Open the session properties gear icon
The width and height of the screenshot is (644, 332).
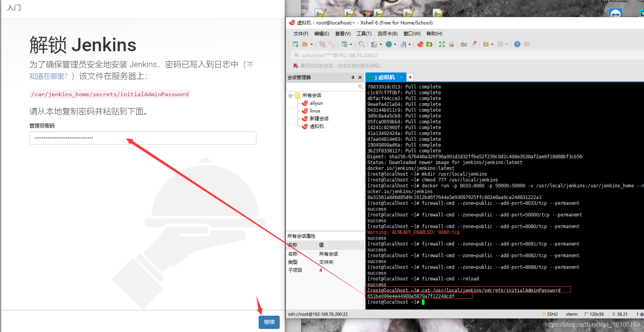coord(345,44)
